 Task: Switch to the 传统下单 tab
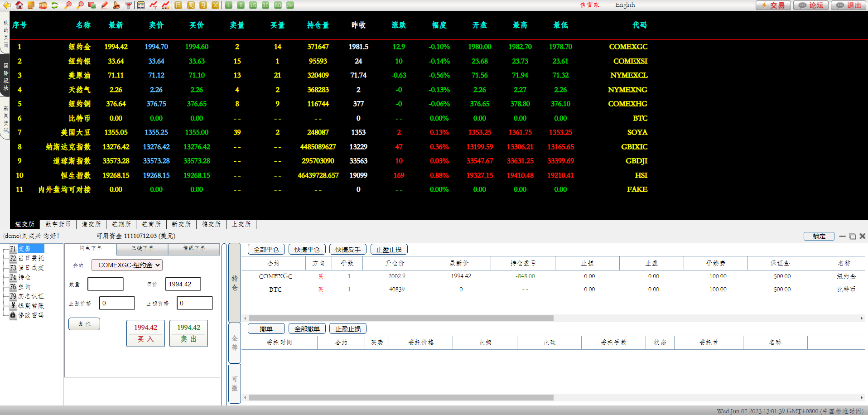[194, 248]
